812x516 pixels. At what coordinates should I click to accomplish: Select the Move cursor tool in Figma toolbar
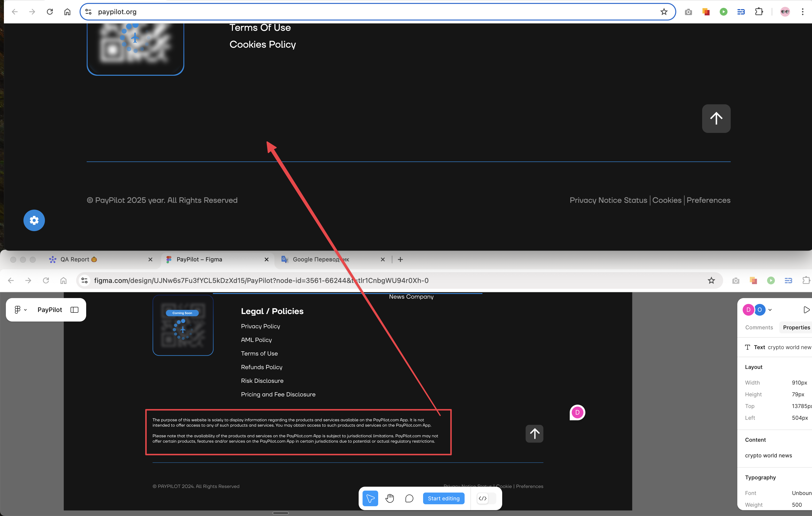click(x=370, y=498)
